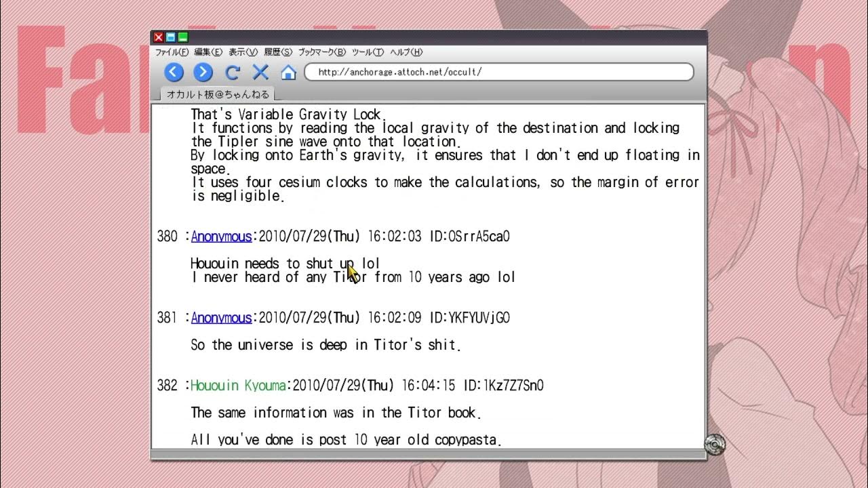Click Anonymous link on post 381
This screenshot has height=488, width=868.
click(x=221, y=318)
